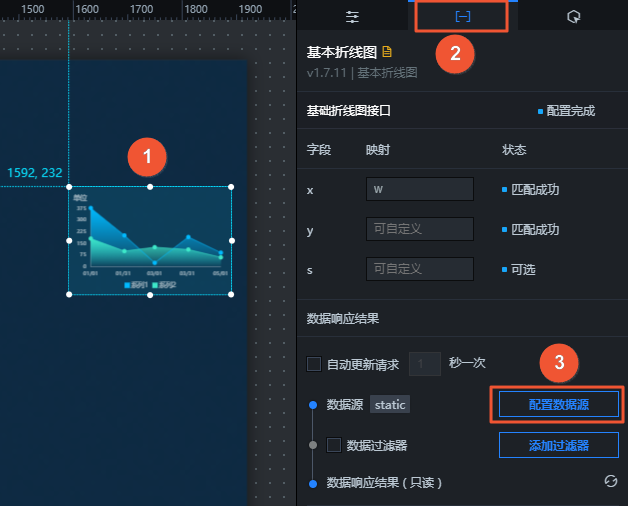The height and width of the screenshot is (506, 628).
Task: Open the interaction tab icon
Action: [x=574, y=16]
